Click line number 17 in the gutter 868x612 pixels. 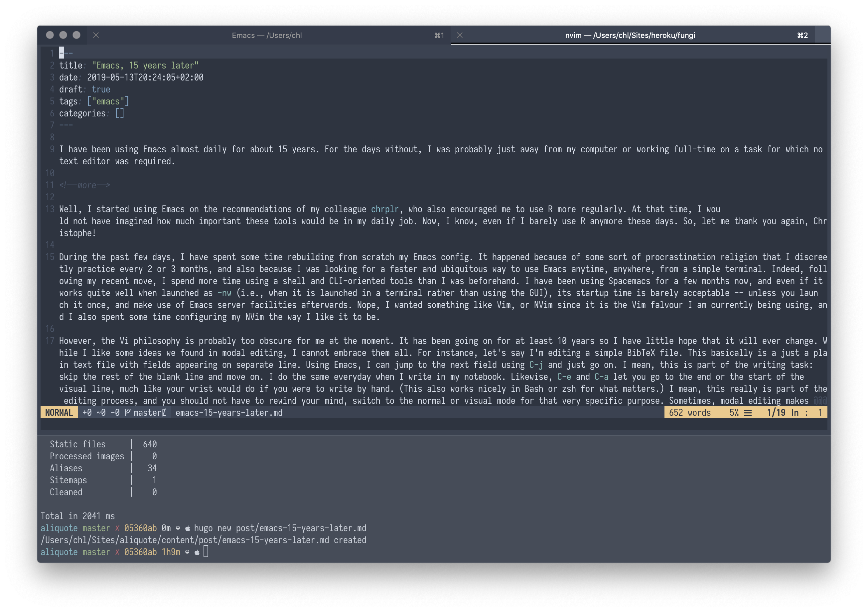[x=50, y=341]
